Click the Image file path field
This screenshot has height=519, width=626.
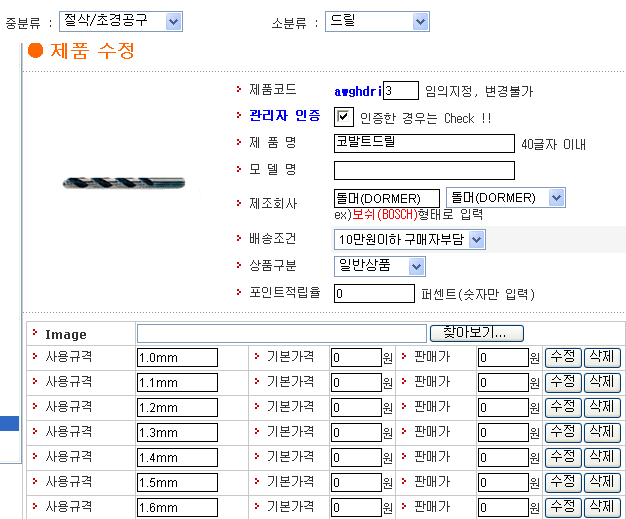click(x=281, y=333)
